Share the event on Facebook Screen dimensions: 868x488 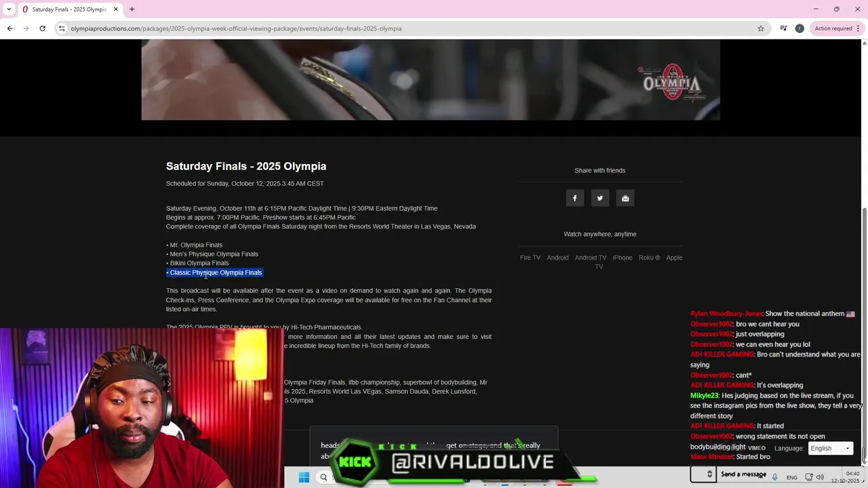[574, 198]
